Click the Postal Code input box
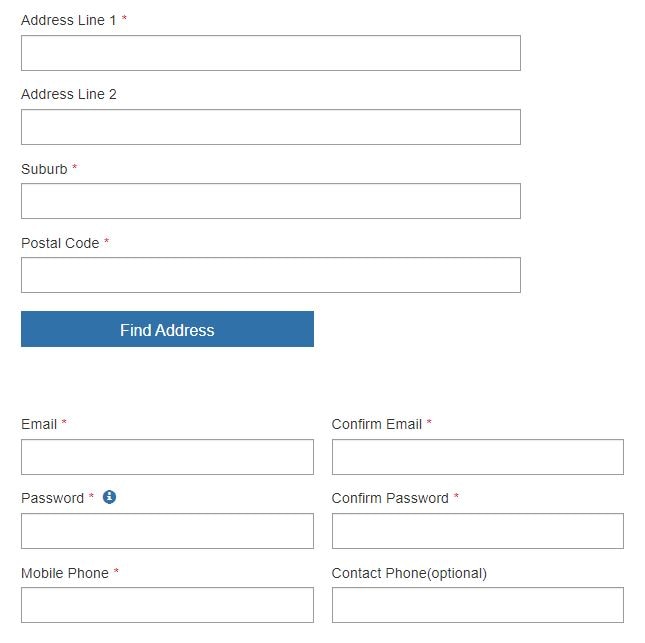 coord(270,275)
